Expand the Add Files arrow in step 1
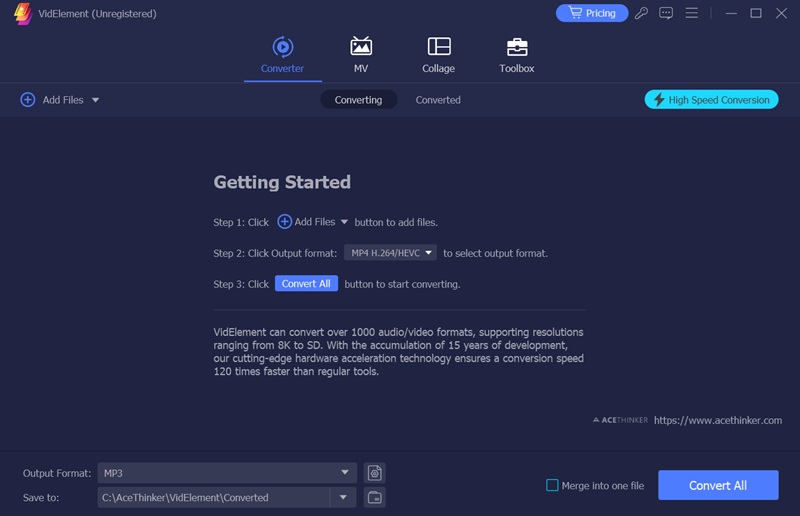This screenshot has width=800, height=516. [x=344, y=222]
